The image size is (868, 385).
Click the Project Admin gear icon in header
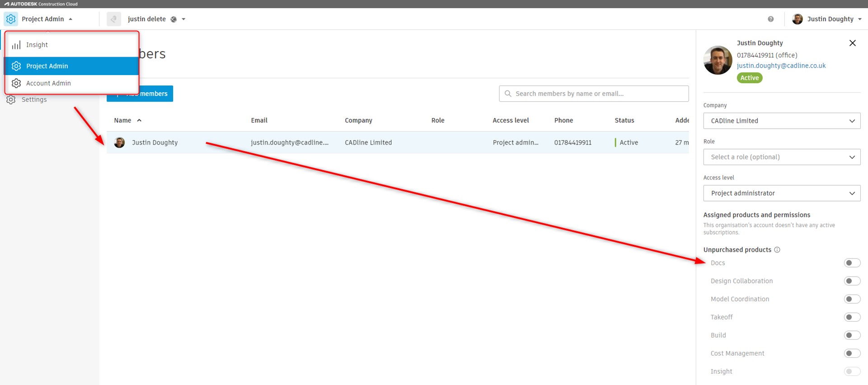pyautogui.click(x=11, y=19)
